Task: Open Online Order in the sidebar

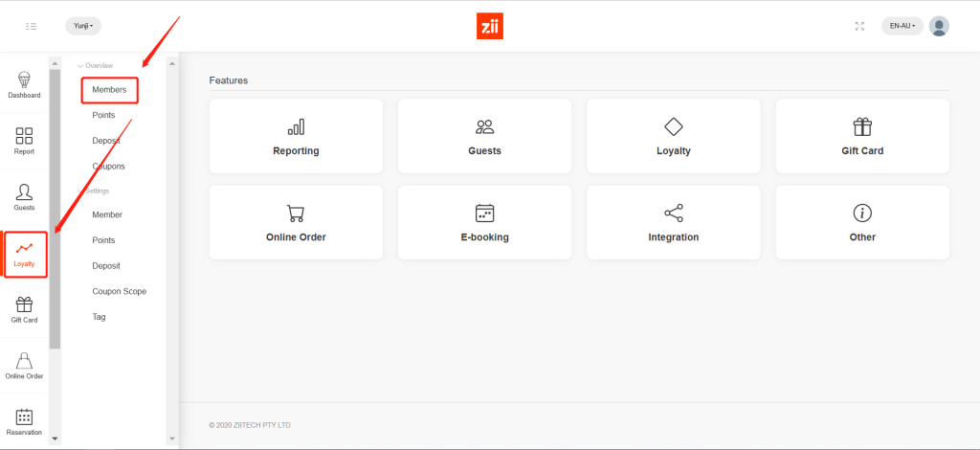Action: (x=25, y=366)
